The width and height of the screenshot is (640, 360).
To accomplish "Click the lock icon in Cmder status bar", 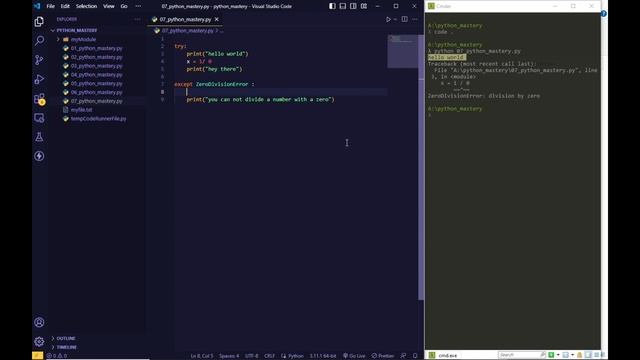I will [580, 355].
